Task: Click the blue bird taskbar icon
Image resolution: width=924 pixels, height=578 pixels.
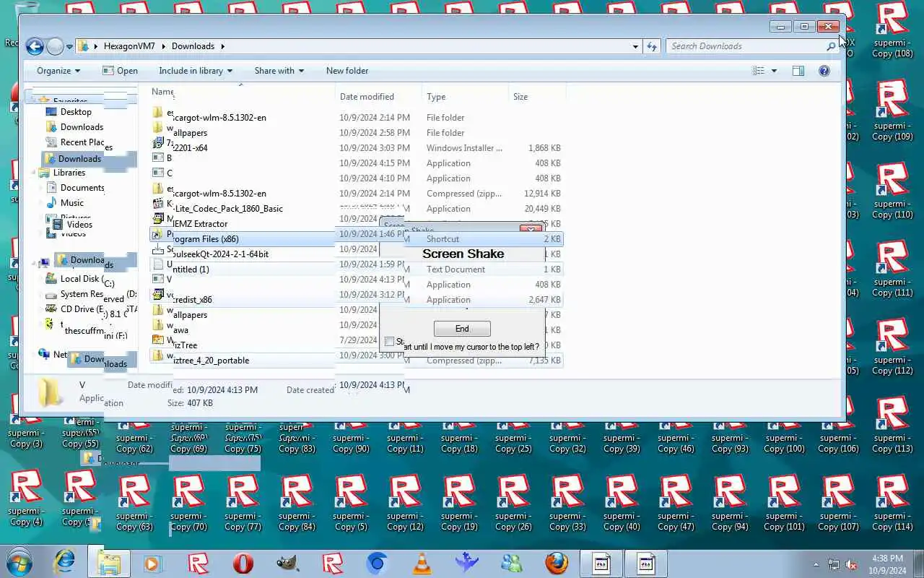Action: (x=467, y=563)
